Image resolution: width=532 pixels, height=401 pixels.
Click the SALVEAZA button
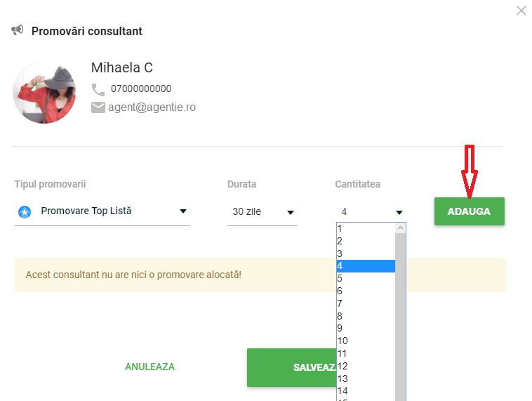point(292,367)
